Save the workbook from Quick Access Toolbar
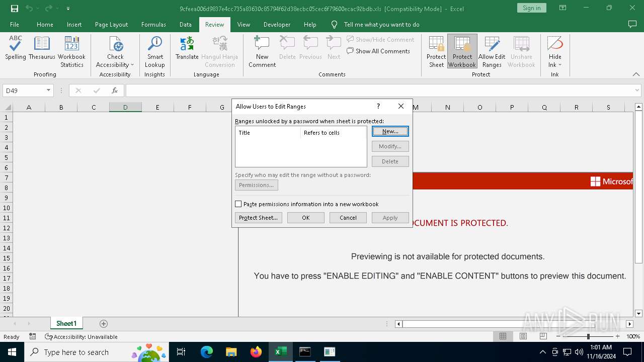644x362 pixels. coord(15,9)
